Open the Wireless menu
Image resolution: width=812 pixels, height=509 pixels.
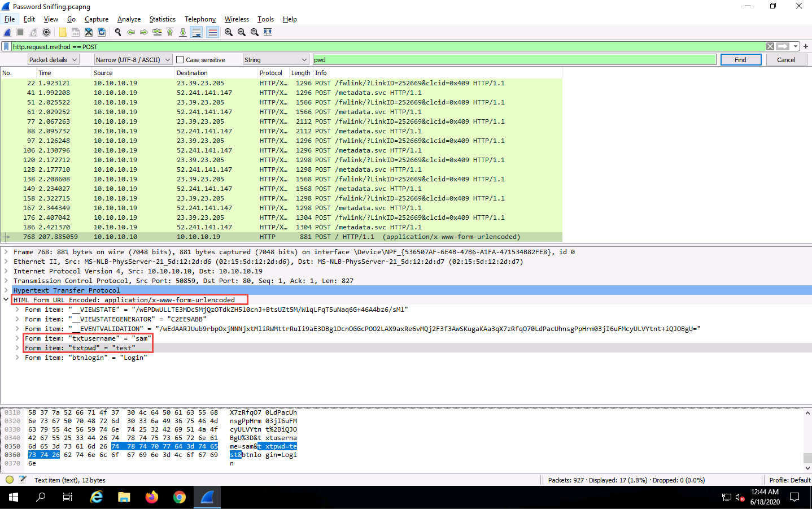(x=237, y=19)
